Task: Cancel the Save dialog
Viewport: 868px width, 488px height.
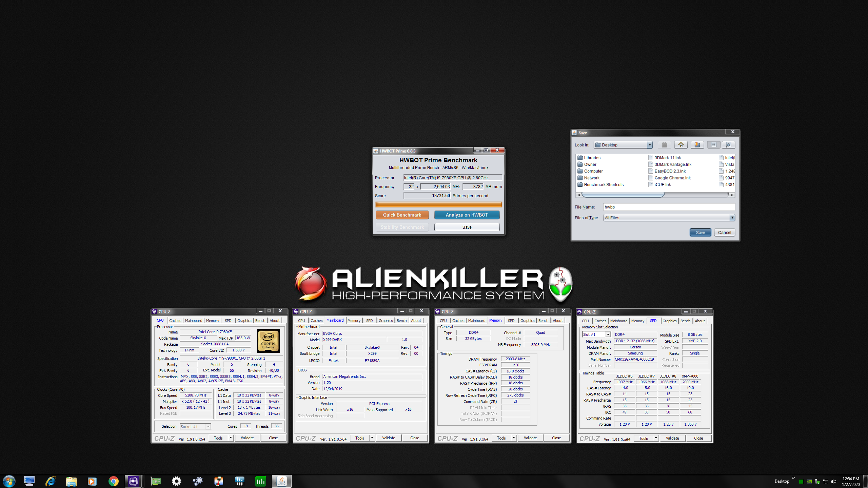Action: 725,232
